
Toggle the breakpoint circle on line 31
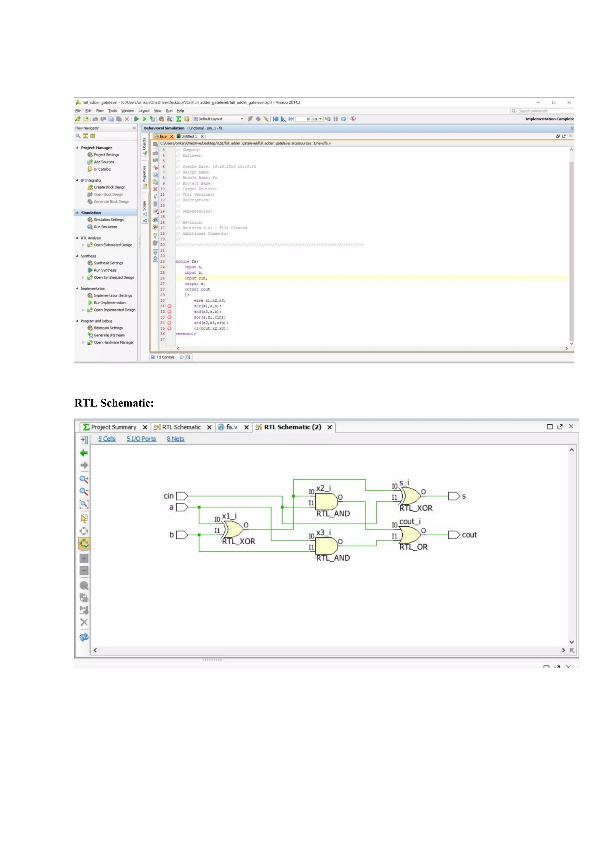pos(169,306)
